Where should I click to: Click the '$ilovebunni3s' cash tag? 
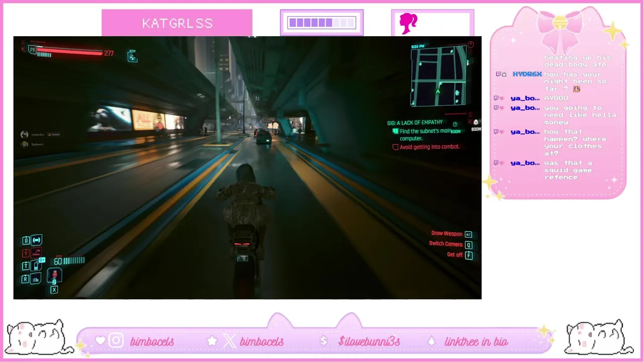369,341
